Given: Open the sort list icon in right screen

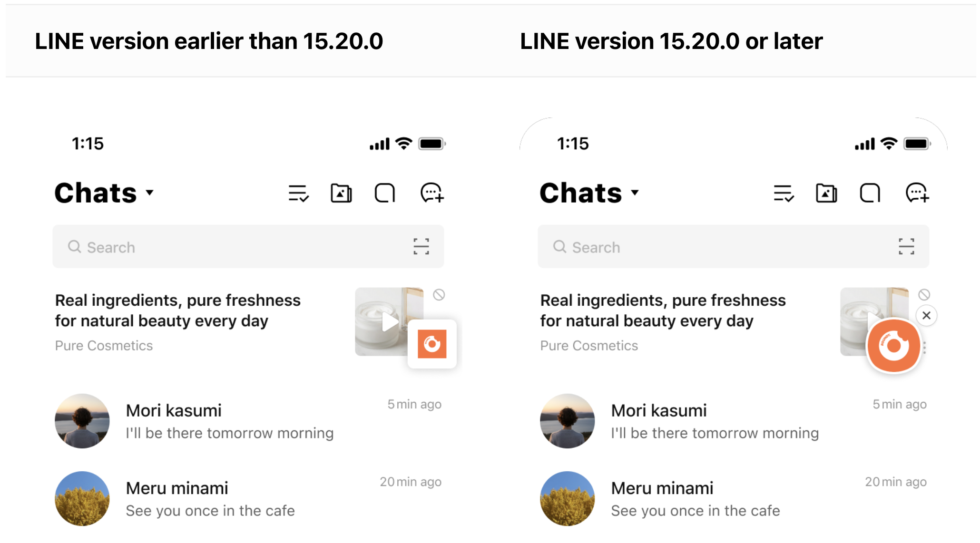Looking at the screenshot, I should click(784, 193).
